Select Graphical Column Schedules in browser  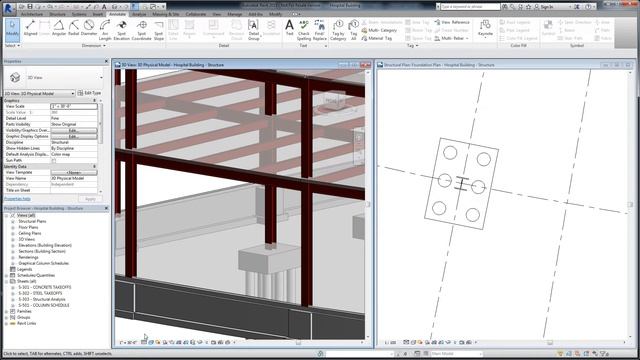[x=44, y=263]
